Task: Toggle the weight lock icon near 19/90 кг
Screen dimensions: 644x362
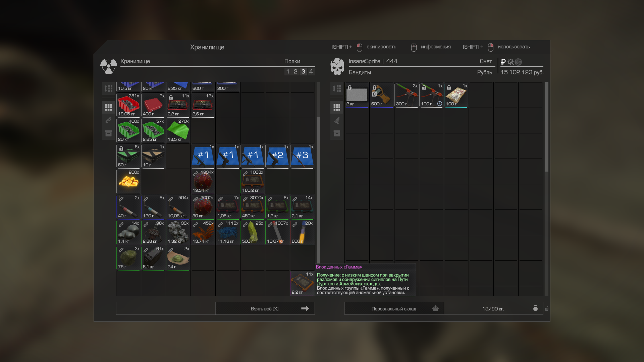Action: tap(535, 308)
